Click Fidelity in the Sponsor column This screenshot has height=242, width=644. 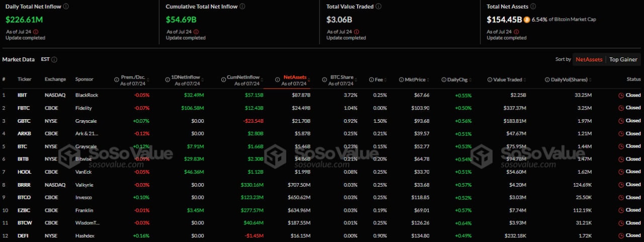pyautogui.click(x=83, y=108)
